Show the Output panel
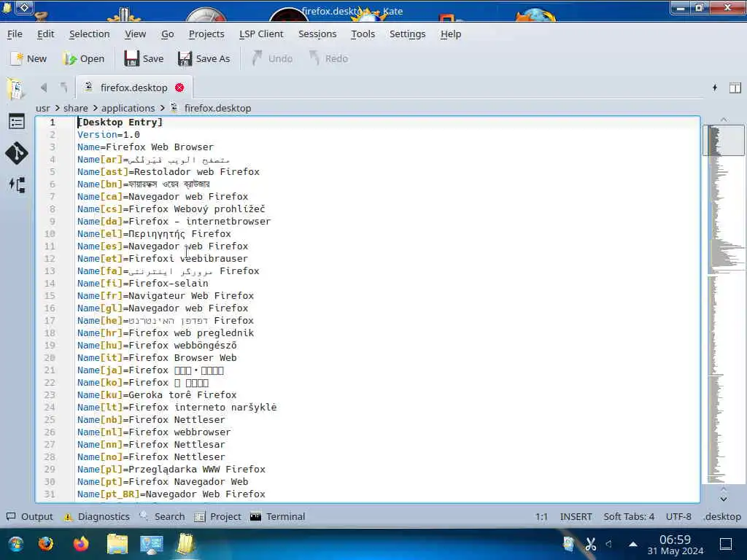This screenshot has width=747, height=560. pyautogui.click(x=29, y=517)
